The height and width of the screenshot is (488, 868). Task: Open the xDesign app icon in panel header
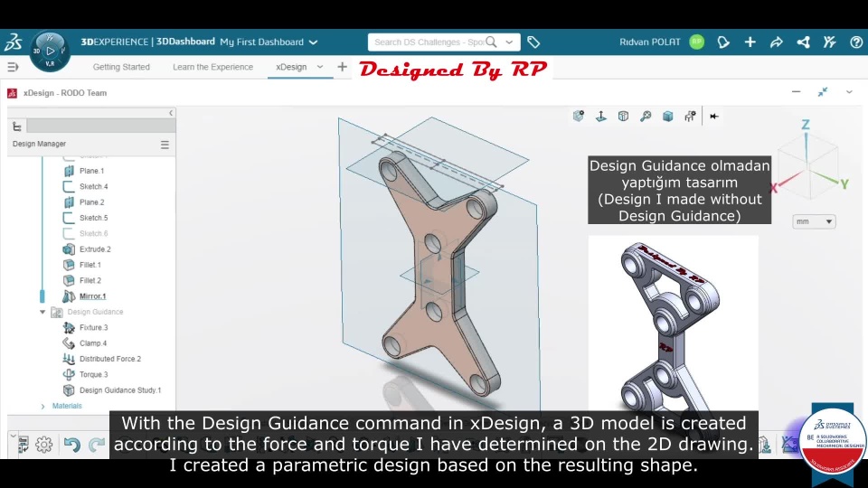[x=12, y=93]
